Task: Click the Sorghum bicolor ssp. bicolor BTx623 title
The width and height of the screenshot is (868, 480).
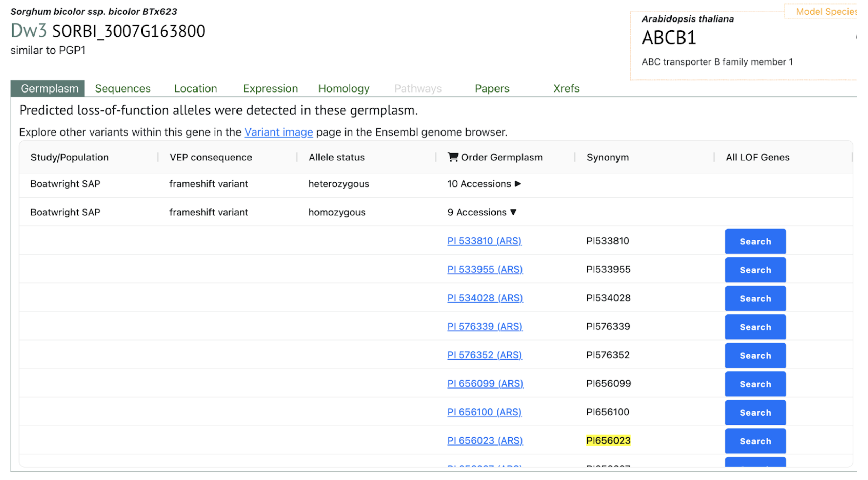Action: (94, 12)
